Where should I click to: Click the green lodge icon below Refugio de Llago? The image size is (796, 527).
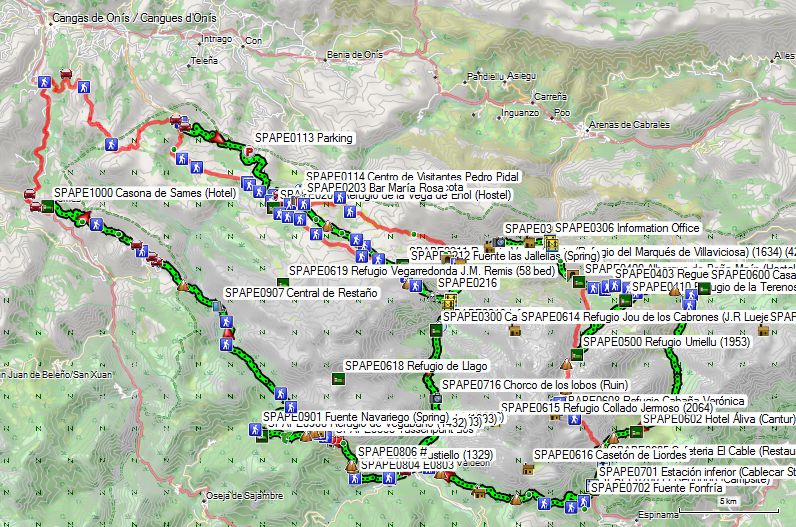(338, 380)
